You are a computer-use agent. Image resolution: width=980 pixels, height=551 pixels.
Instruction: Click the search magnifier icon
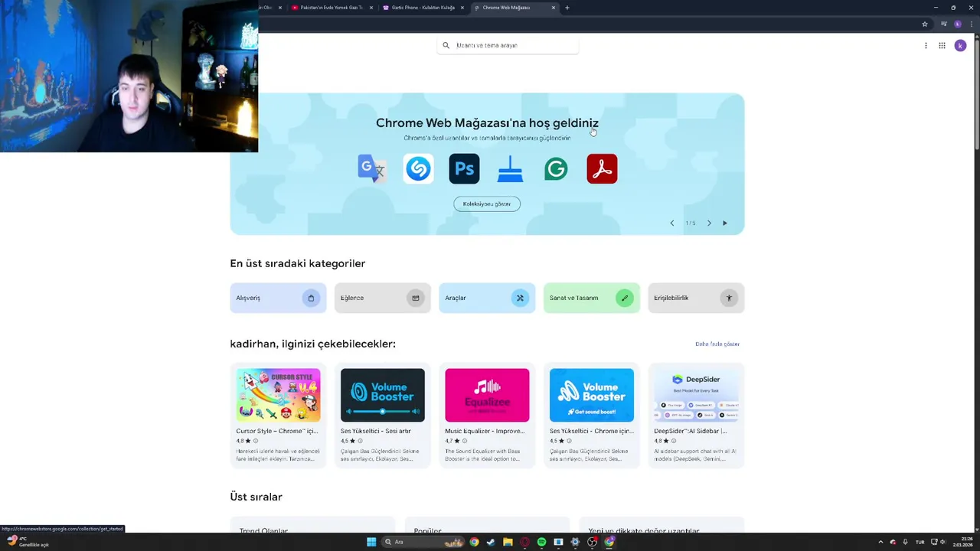446,45
